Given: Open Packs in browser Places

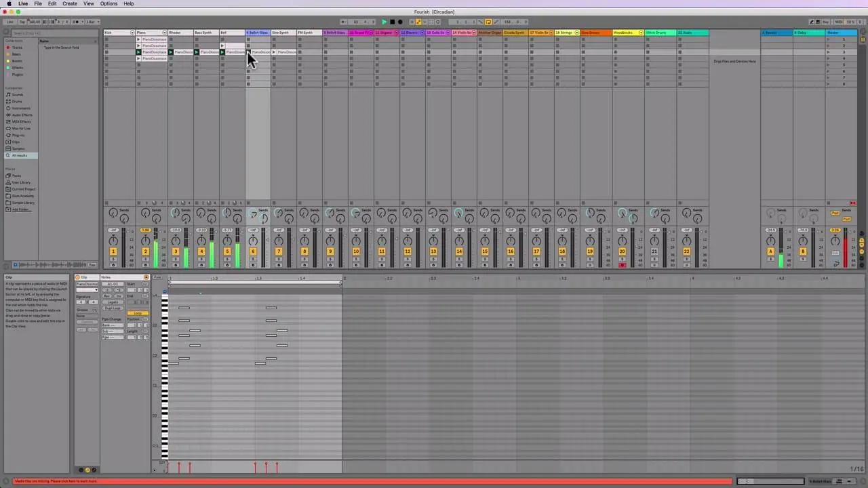Looking at the screenshot, I should [16, 176].
